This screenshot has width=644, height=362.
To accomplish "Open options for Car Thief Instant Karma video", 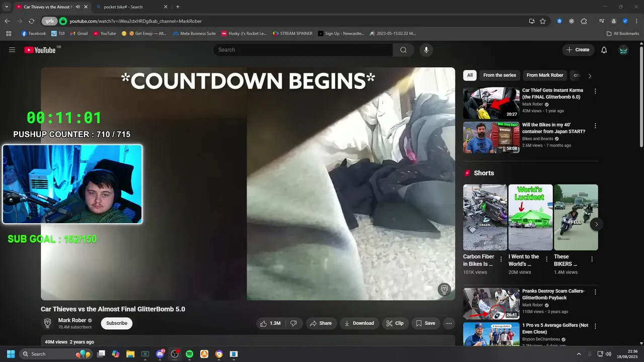I will point(595,92).
